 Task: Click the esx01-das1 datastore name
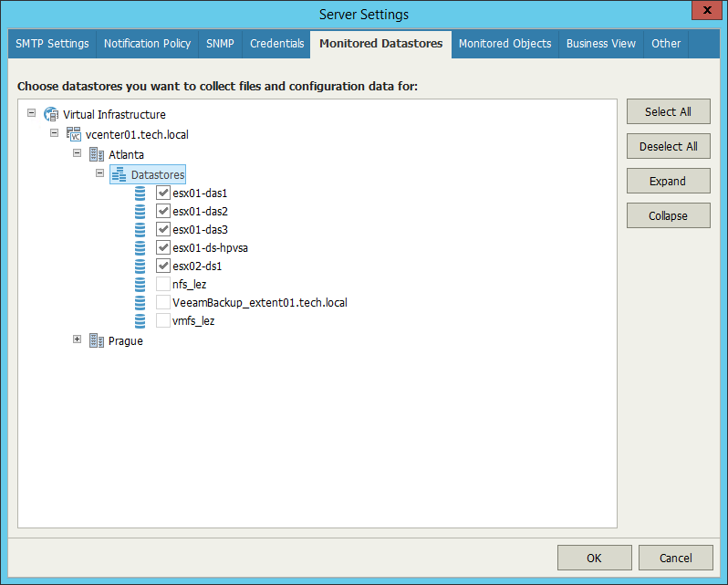[200, 193]
